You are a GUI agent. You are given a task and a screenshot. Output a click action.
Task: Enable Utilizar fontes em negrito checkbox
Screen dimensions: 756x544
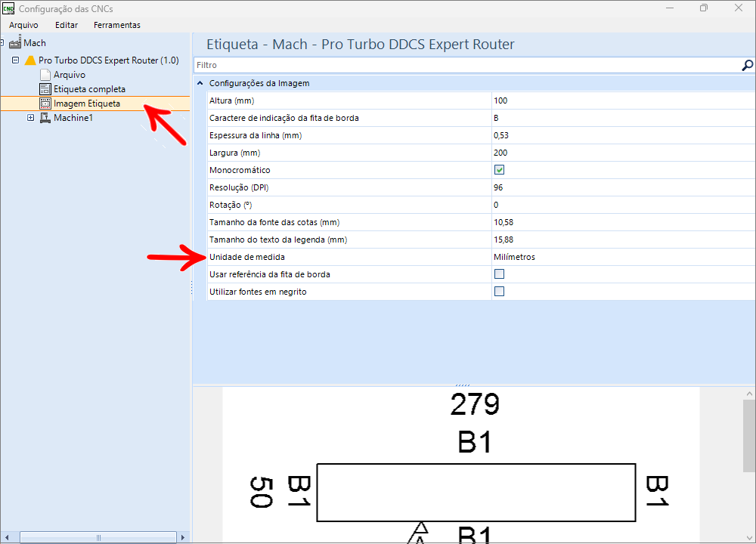(499, 291)
